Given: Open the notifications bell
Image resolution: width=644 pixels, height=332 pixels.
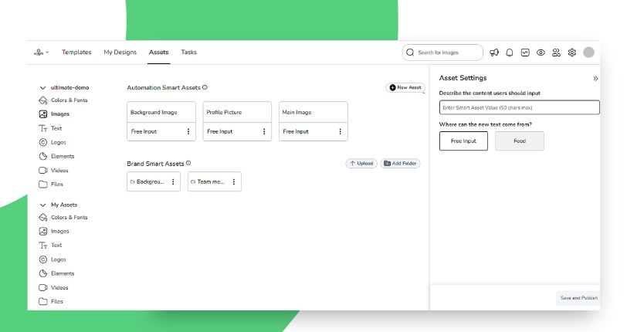Looking at the screenshot, I should pos(510,53).
